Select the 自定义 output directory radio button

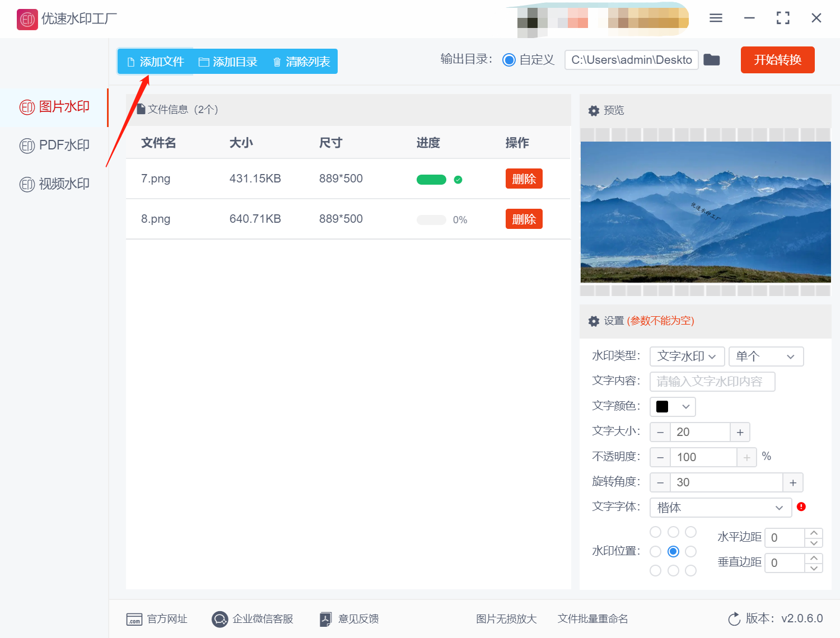tap(509, 60)
